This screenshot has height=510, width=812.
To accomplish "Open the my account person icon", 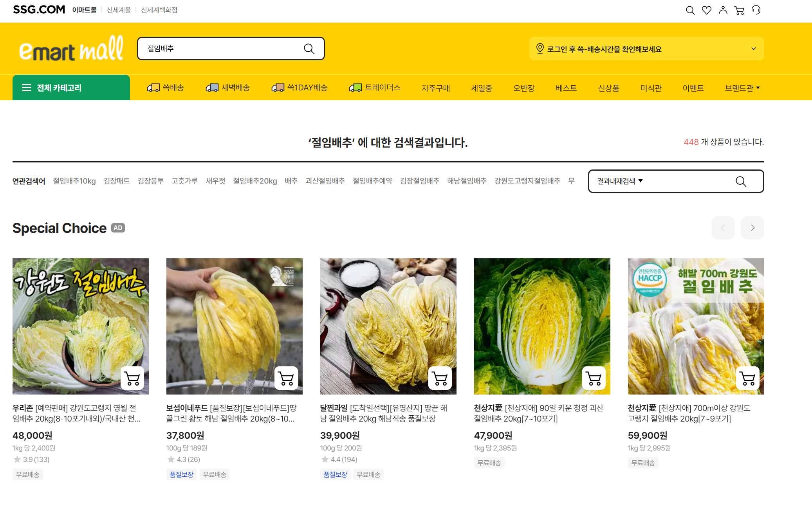I will (723, 10).
